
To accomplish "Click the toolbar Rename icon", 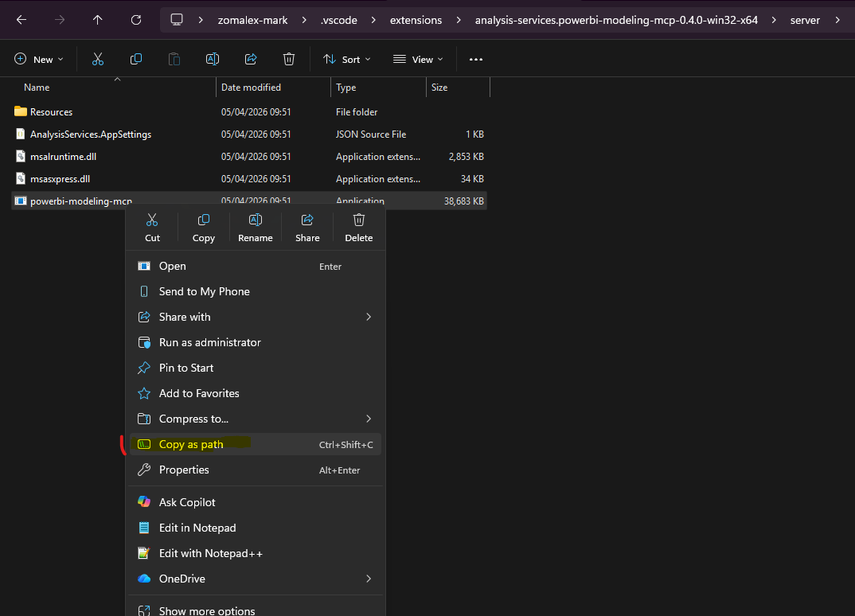I will (212, 59).
